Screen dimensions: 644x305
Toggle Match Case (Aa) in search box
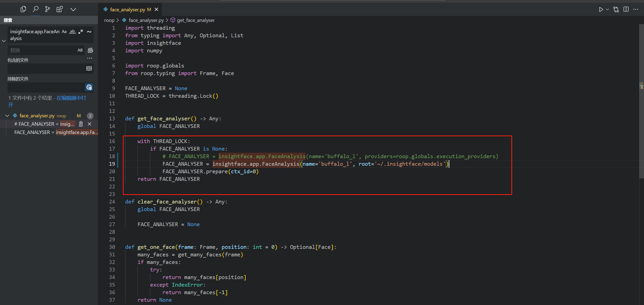tap(64, 31)
